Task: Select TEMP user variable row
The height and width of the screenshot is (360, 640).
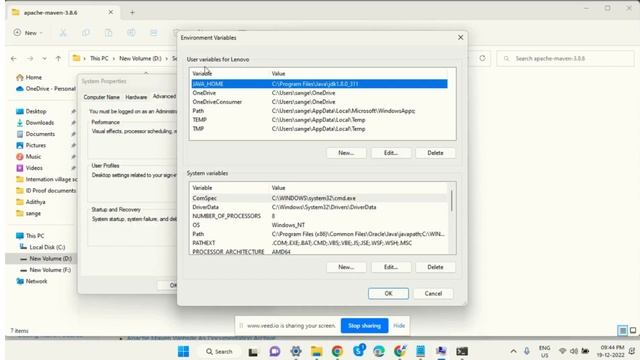Action: tap(319, 120)
